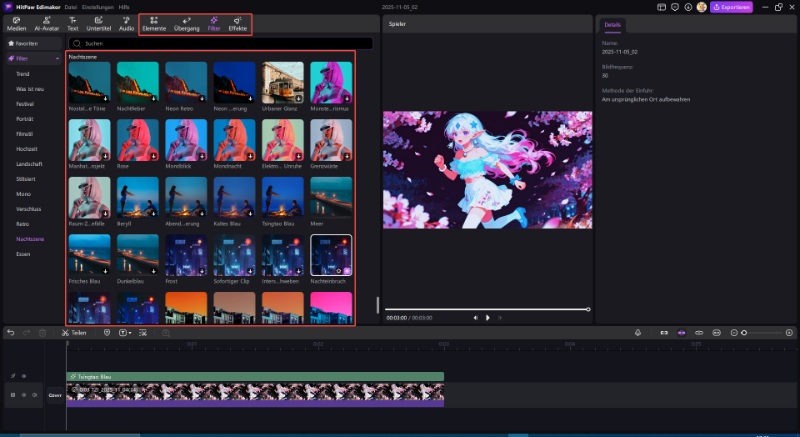The width and height of the screenshot is (800, 437).
Task: Open the user profile avatar
Action: (702, 7)
